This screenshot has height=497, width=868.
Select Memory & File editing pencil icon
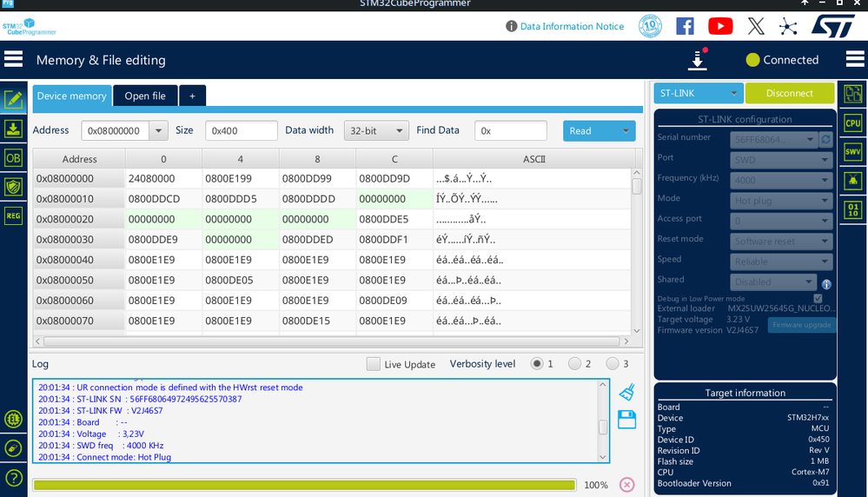tap(13, 100)
